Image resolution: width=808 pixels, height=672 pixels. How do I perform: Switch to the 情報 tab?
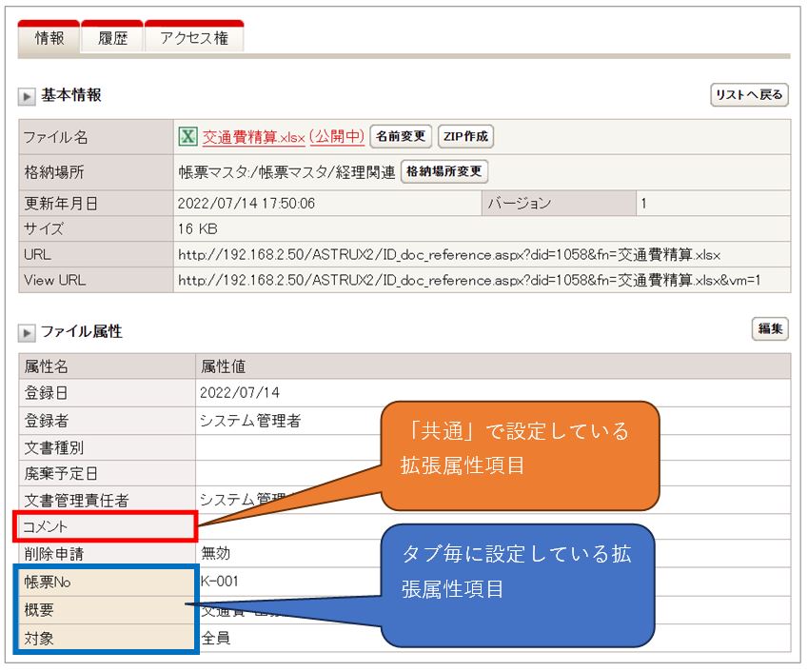coord(49,38)
